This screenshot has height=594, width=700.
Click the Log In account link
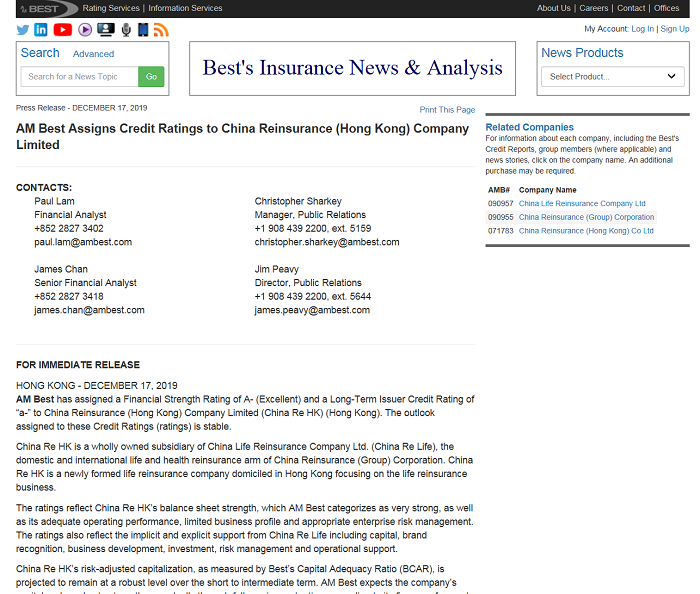[642, 29]
